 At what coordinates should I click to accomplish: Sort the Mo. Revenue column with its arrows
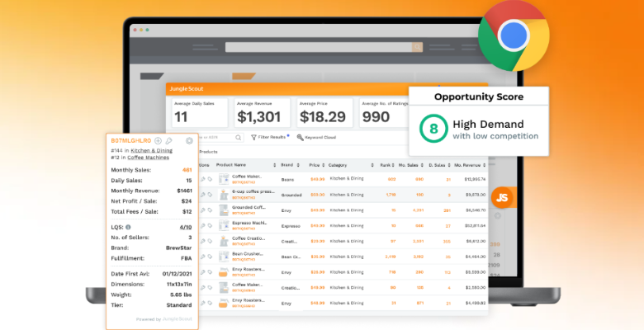pyautogui.click(x=485, y=165)
